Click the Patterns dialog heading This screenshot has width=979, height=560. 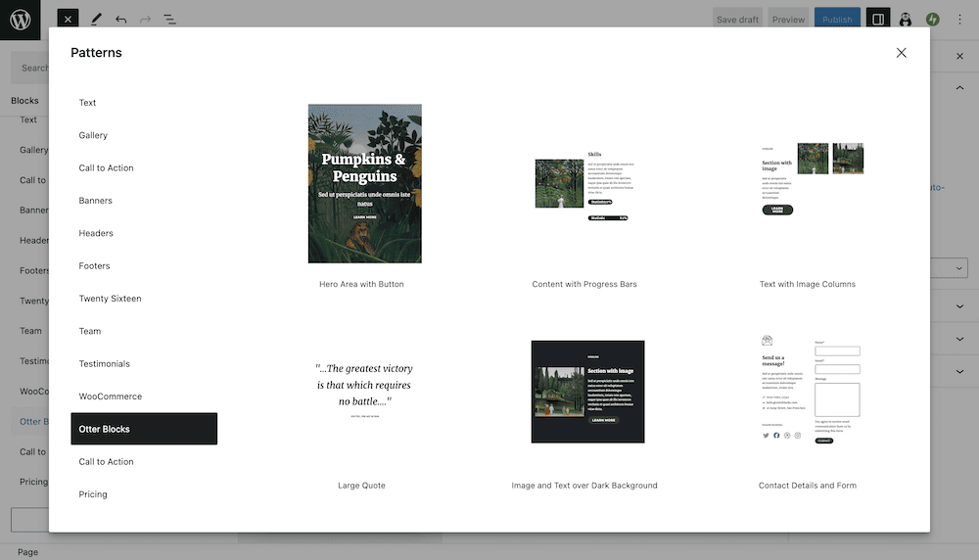(x=96, y=53)
